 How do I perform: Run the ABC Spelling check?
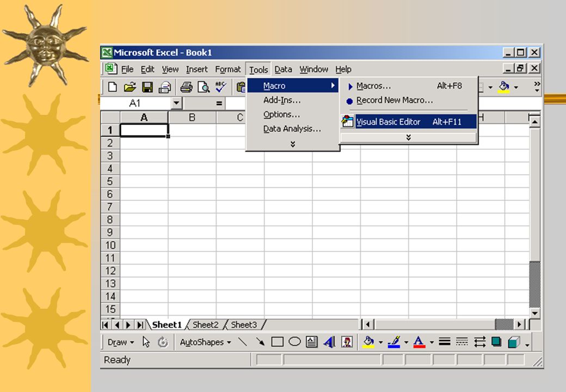tap(220, 87)
